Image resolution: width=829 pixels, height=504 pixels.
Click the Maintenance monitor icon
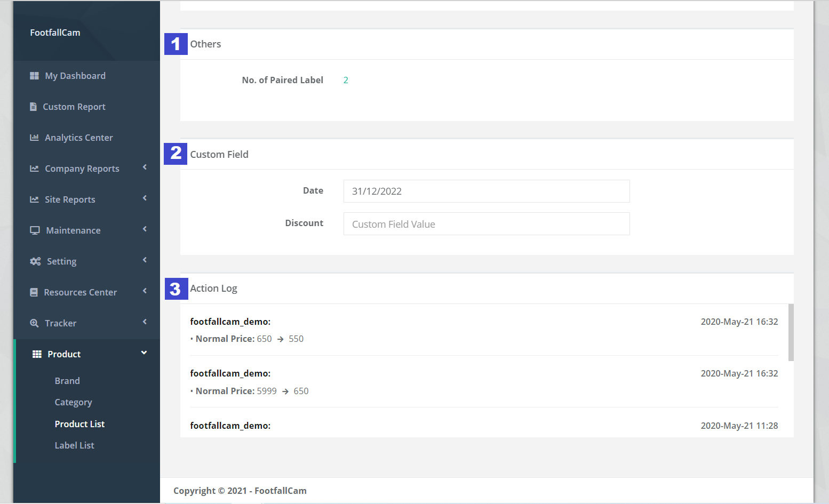[35, 230]
